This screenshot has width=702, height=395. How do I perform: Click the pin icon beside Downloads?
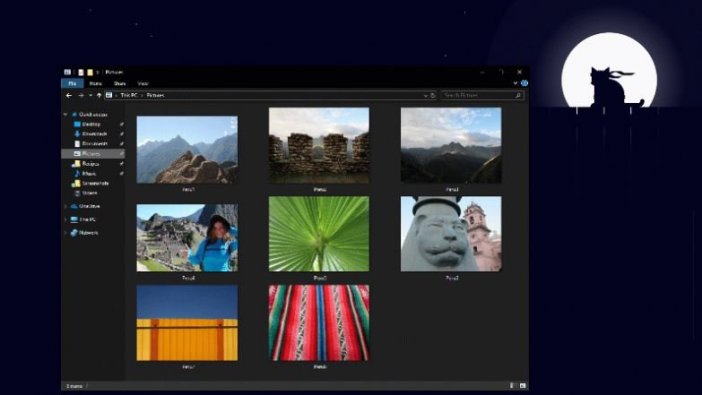(121, 134)
